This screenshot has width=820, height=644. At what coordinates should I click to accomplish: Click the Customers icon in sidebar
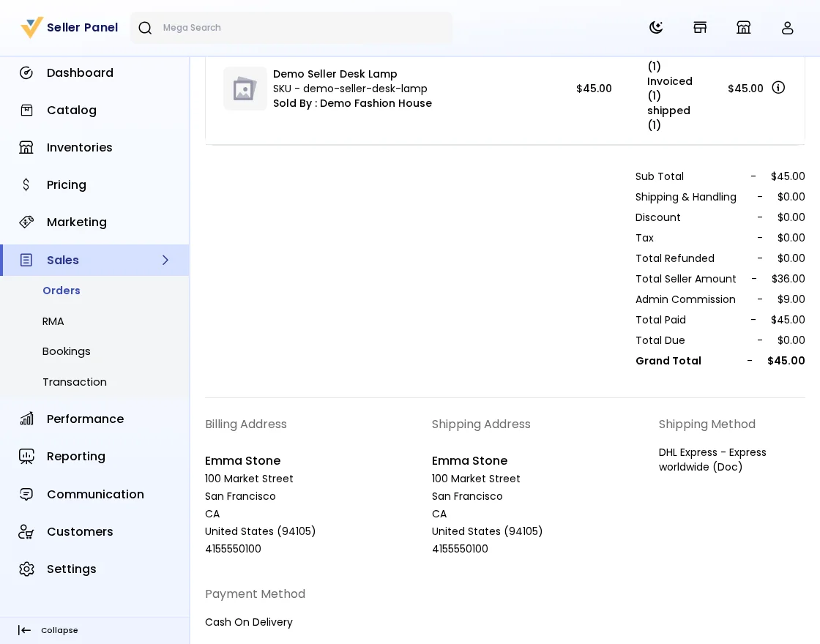coord(26,531)
